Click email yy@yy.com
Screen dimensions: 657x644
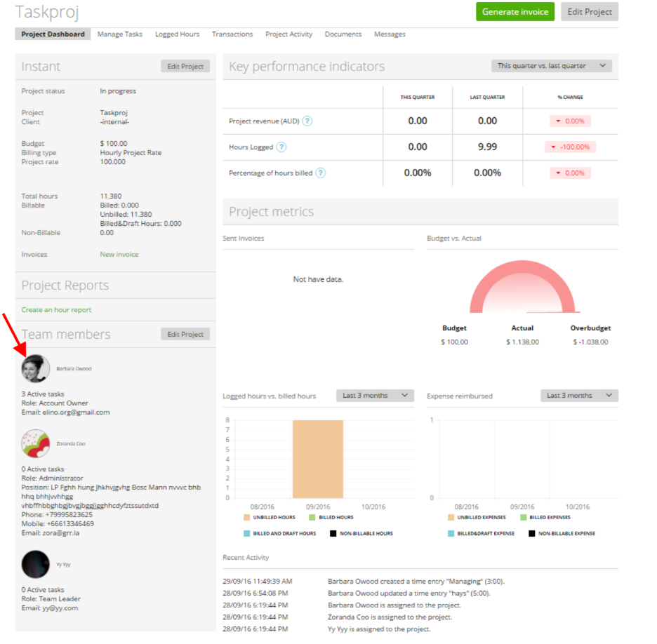tap(60, 608)
